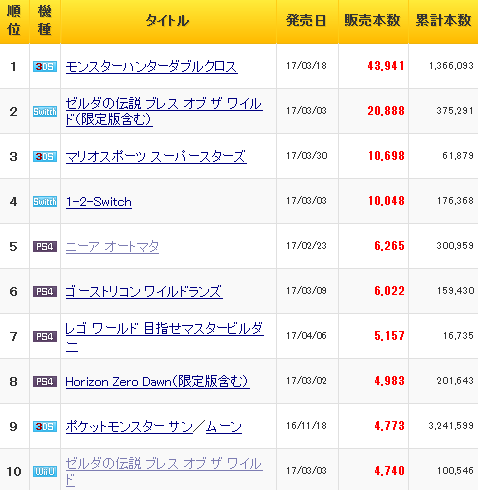This screenshot has height=490, width=478.
Task: Click sales figure 6,022
Action: pyautogui.click(x=389, y=291)
